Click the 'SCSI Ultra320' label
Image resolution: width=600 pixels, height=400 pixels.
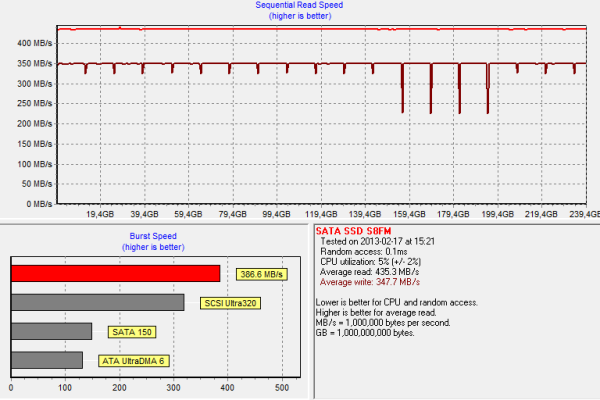(230, 303)
